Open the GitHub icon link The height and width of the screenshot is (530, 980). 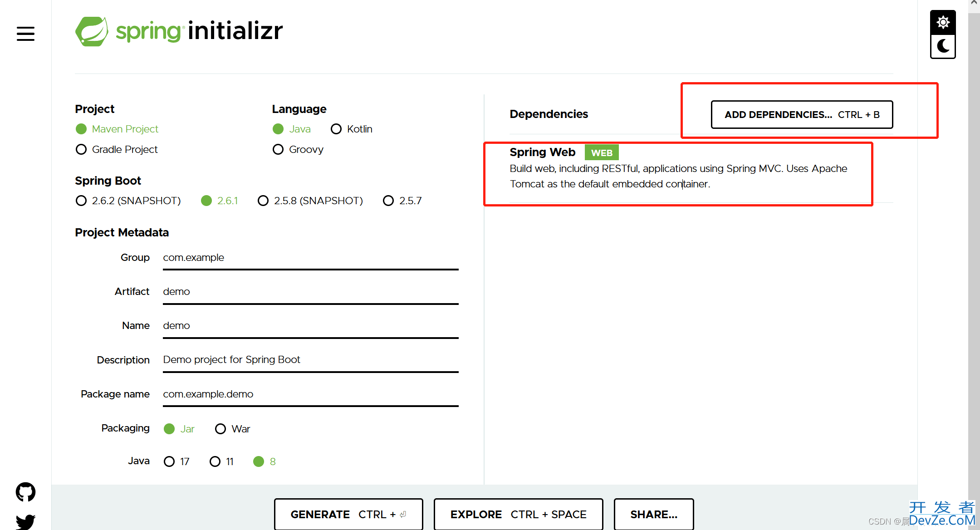pyautogui.click(x=25, y=492)
